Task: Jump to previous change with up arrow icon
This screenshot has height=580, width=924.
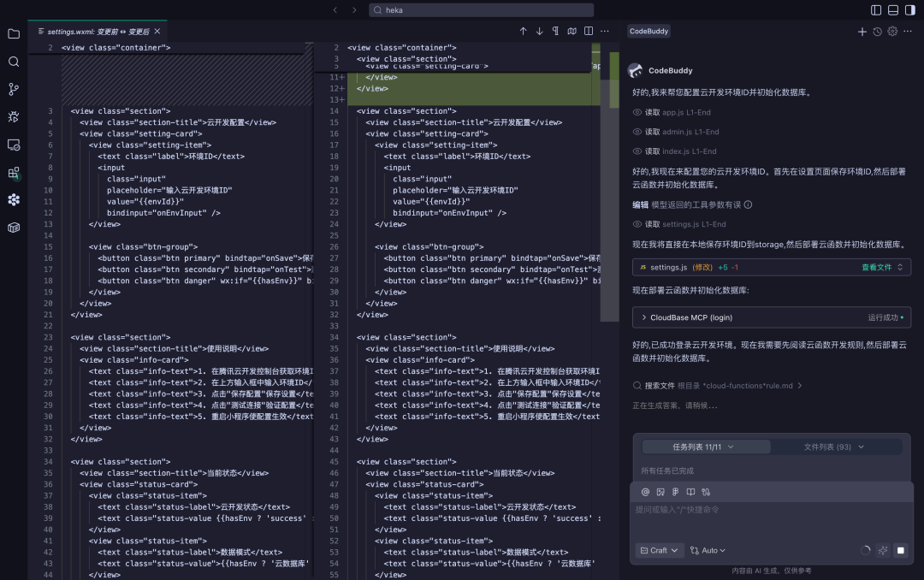Action: (524, 32)
